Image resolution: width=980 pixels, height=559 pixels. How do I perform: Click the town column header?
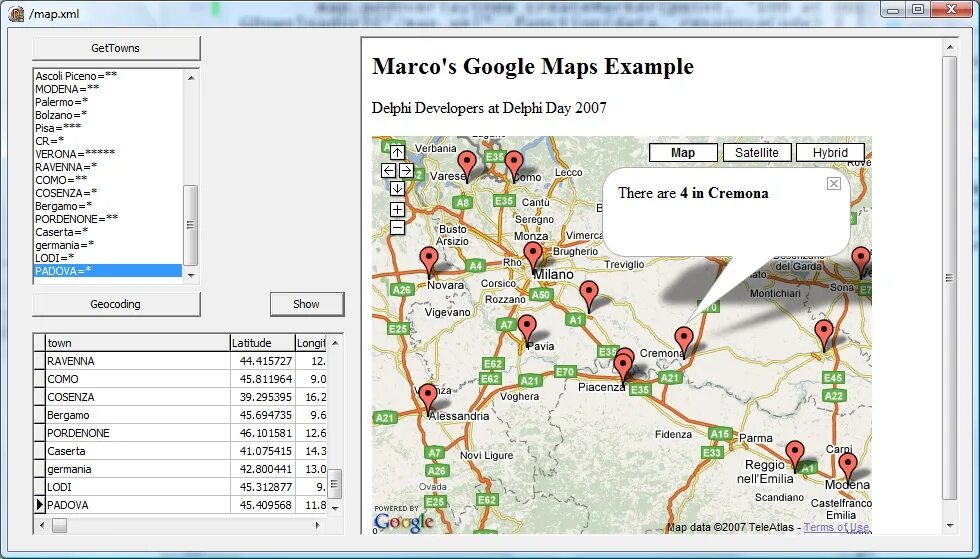pos(138,343)
